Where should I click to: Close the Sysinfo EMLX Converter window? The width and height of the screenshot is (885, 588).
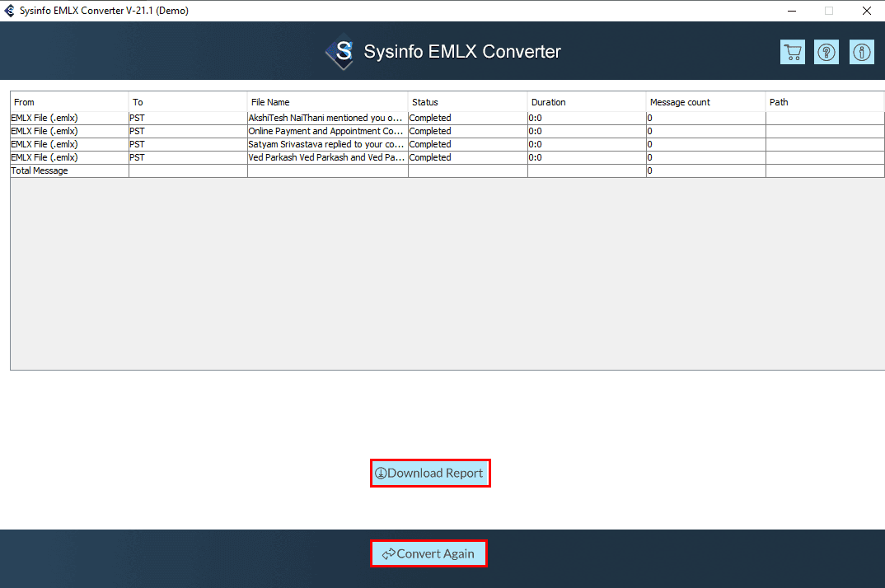point(866,11)
